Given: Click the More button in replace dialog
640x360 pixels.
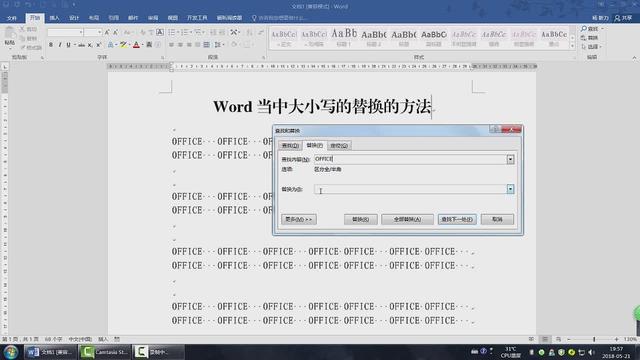Looking at the screenshot, I should (x=299, y=220).
